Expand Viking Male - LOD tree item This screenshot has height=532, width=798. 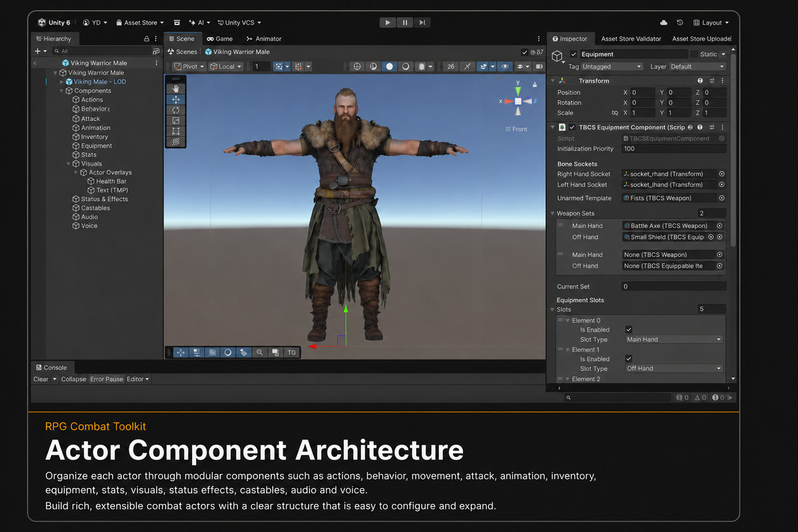pyautogui.click(x=62, y=82)
